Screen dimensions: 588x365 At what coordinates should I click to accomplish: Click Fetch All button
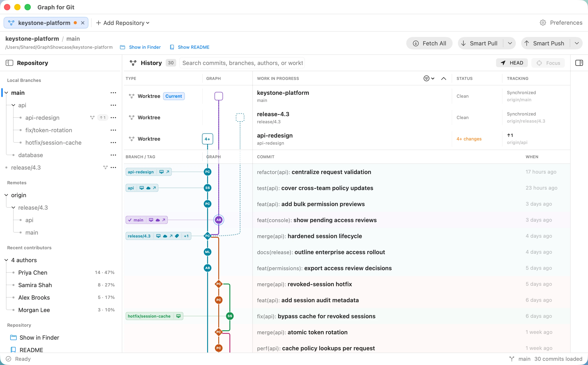(x=429, y=43)
